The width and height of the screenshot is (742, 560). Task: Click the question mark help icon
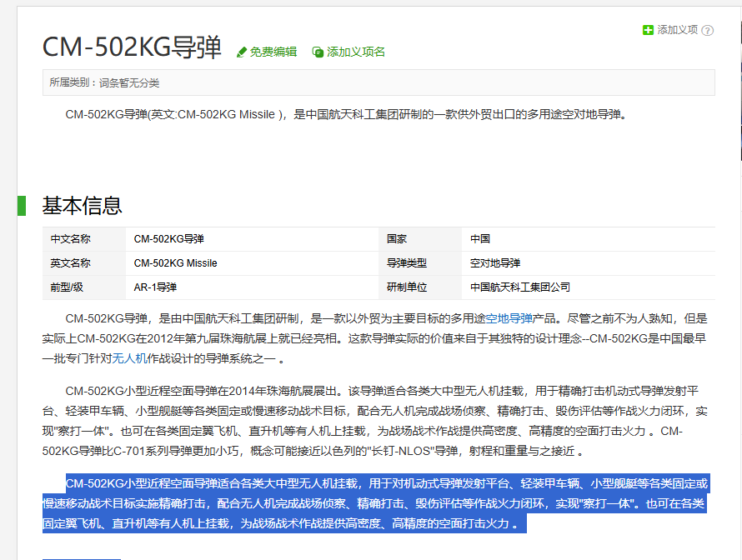[x=708, y=30]
